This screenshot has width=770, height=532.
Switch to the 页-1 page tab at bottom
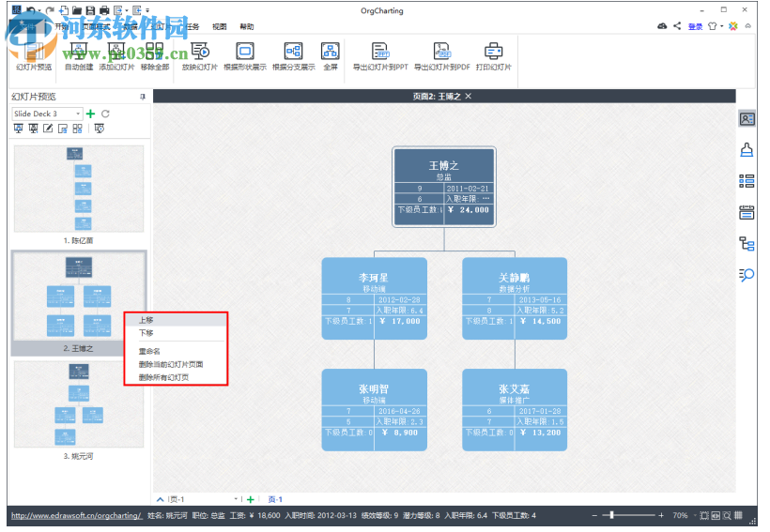[275, 499]
